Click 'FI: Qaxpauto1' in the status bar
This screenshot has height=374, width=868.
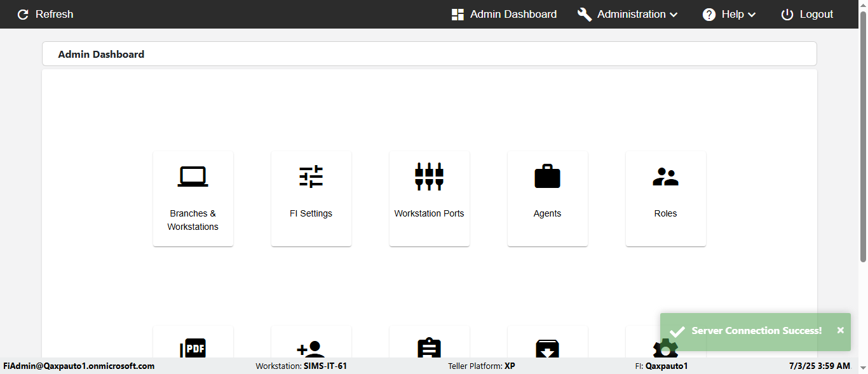pos(661,366)
